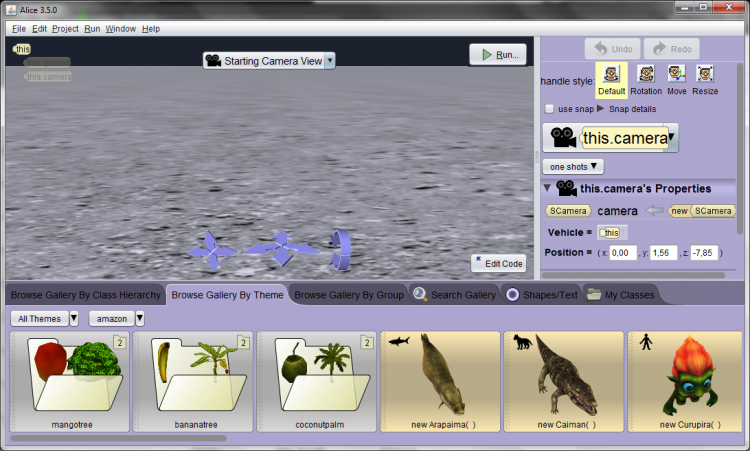The height and width of the screenshot is (451, 750).
Task: Click the camera tilt rotation arrows handle
Action: [341, 249]
